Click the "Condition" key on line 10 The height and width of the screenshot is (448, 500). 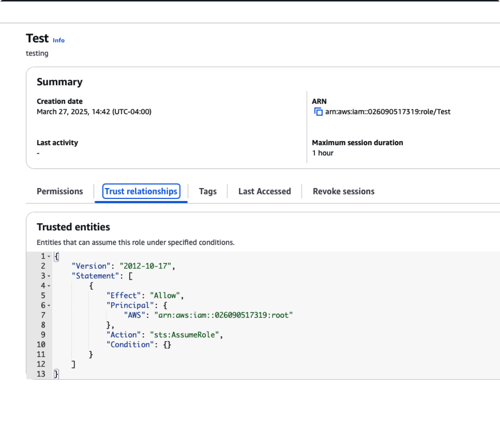click(130, 345)
